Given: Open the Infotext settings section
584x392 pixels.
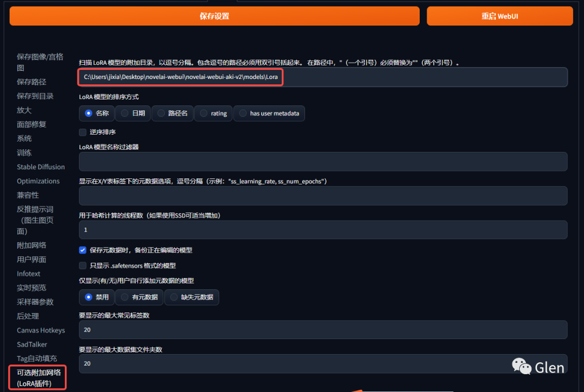Looking at the screenshot, I should (x=28, y=274).
